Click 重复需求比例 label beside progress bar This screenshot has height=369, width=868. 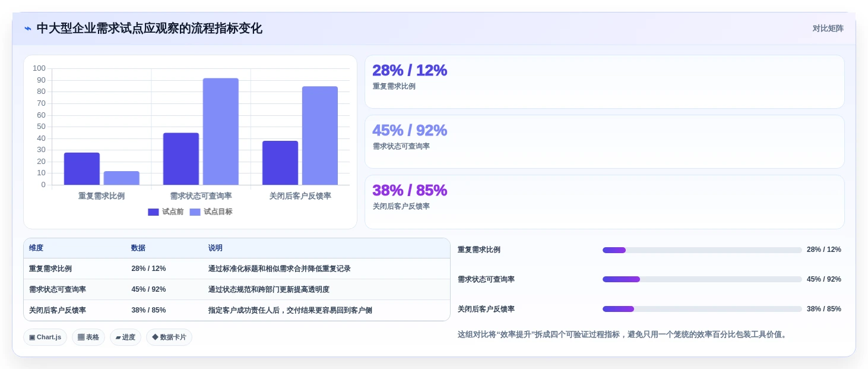coord(479,250)
